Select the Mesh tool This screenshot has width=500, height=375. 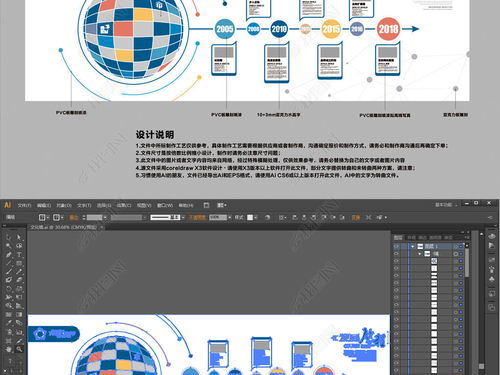(x=8, y=314)
